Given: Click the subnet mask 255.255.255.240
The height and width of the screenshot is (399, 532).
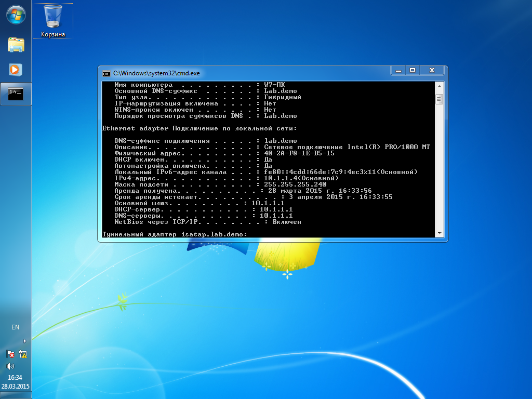Looking at the screenshot, I should pos(295,184).
